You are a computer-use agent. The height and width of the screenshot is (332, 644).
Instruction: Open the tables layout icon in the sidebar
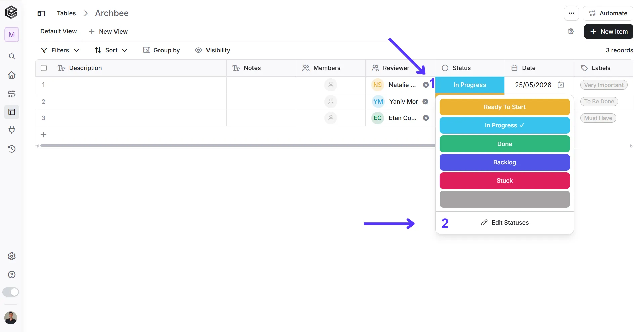pyautogui.click(x=12, y=112)
